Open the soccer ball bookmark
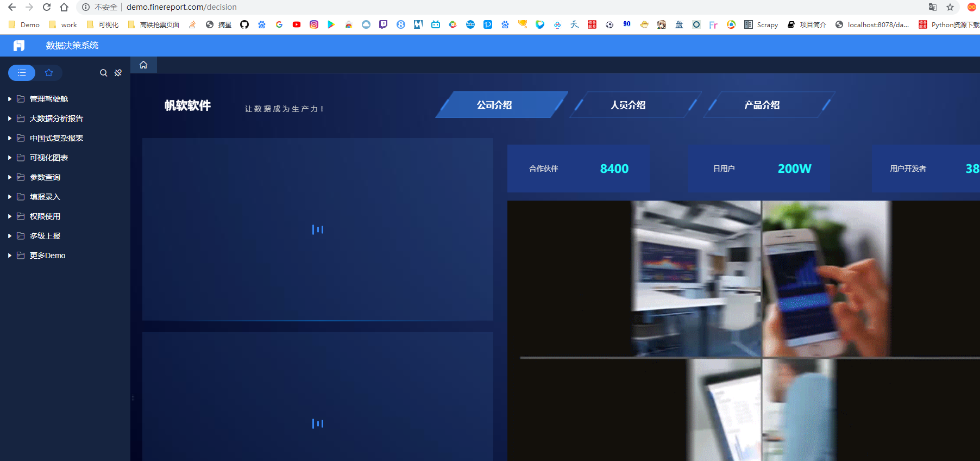This screenshot has width=980, height=461. [610, 24]
